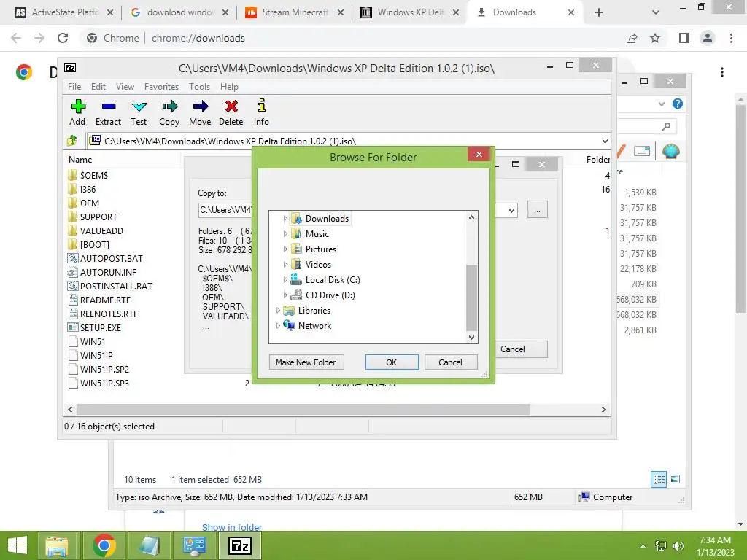Open the 7-Zip address bar dropdown

605,141
